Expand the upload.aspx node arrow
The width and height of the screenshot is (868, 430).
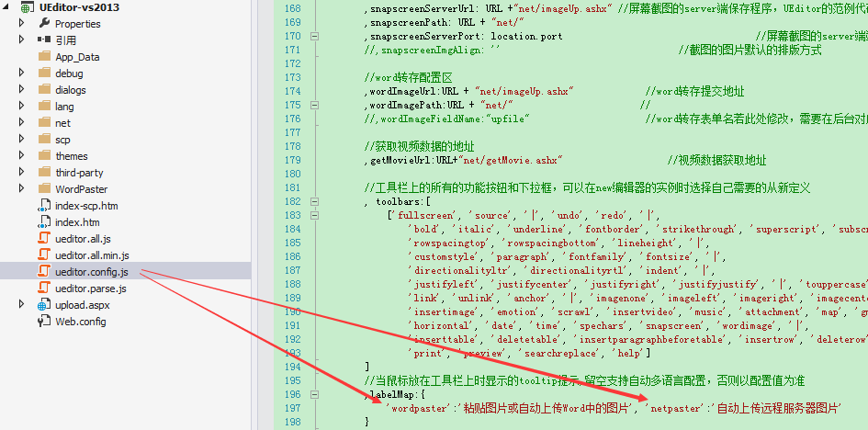22,304
